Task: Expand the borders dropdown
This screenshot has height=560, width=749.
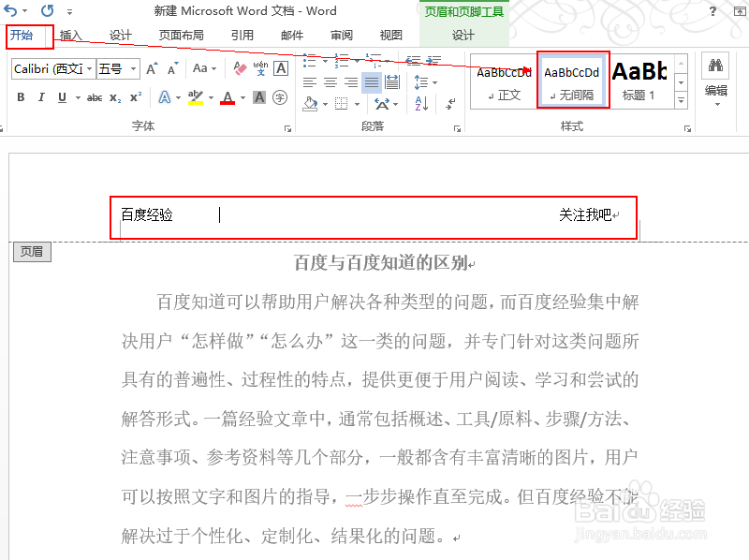Action: click(357, 104)
